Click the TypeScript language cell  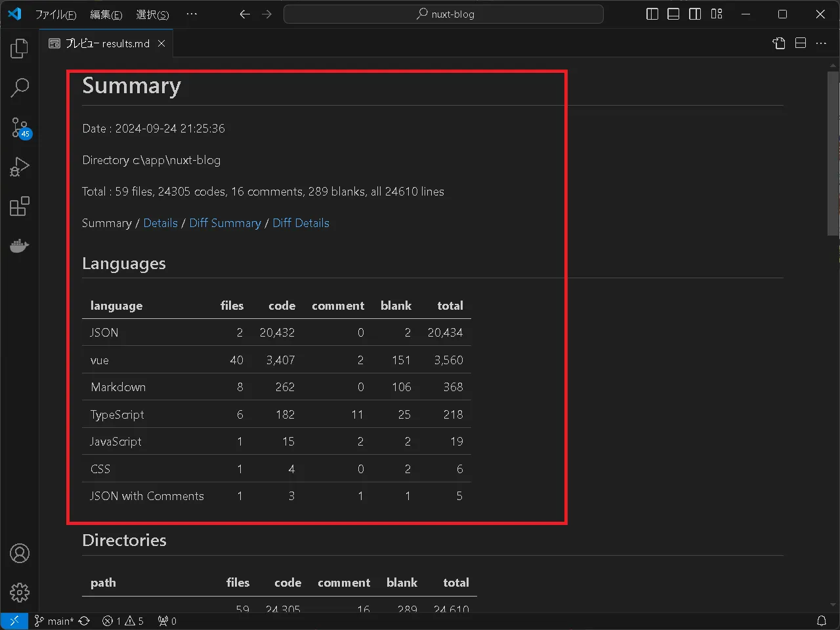117,415
